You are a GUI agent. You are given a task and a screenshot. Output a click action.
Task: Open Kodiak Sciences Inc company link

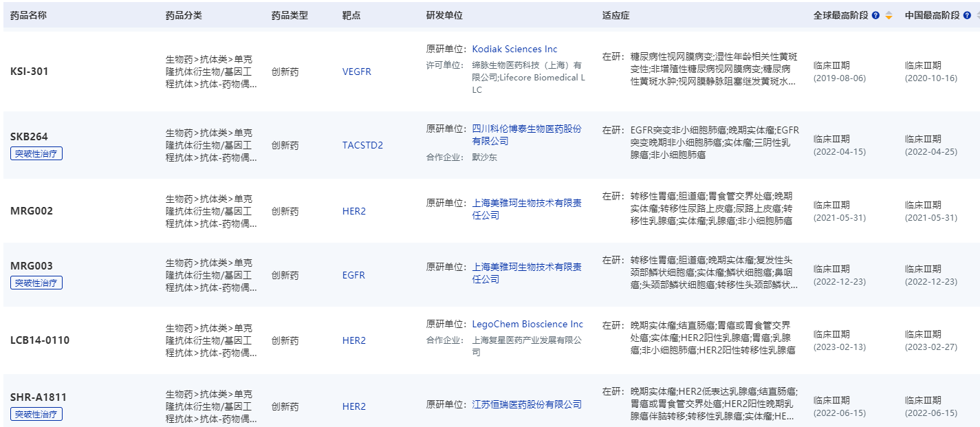click(514, 49)
